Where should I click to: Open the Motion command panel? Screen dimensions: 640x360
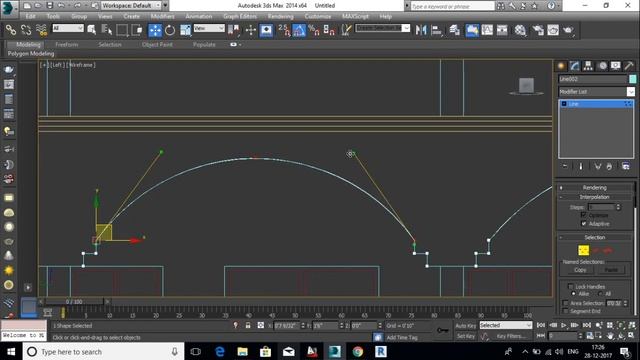pos(602,66)
